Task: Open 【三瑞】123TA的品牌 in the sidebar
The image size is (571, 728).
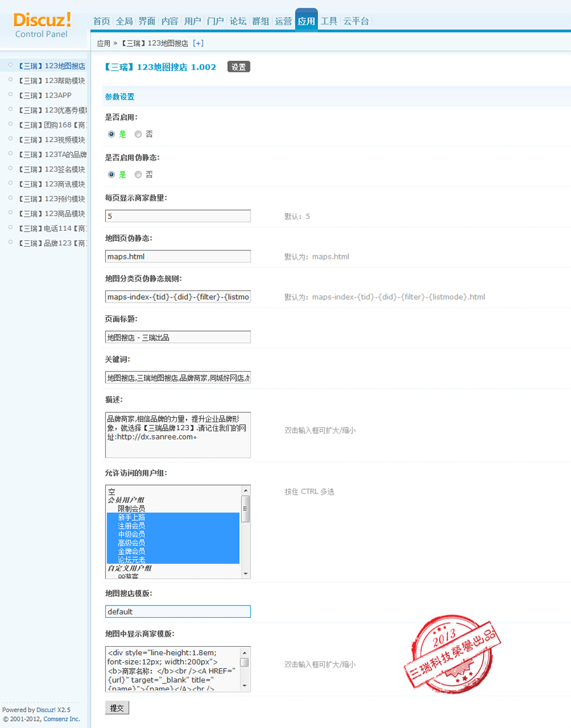Action: tap(53, 155)
